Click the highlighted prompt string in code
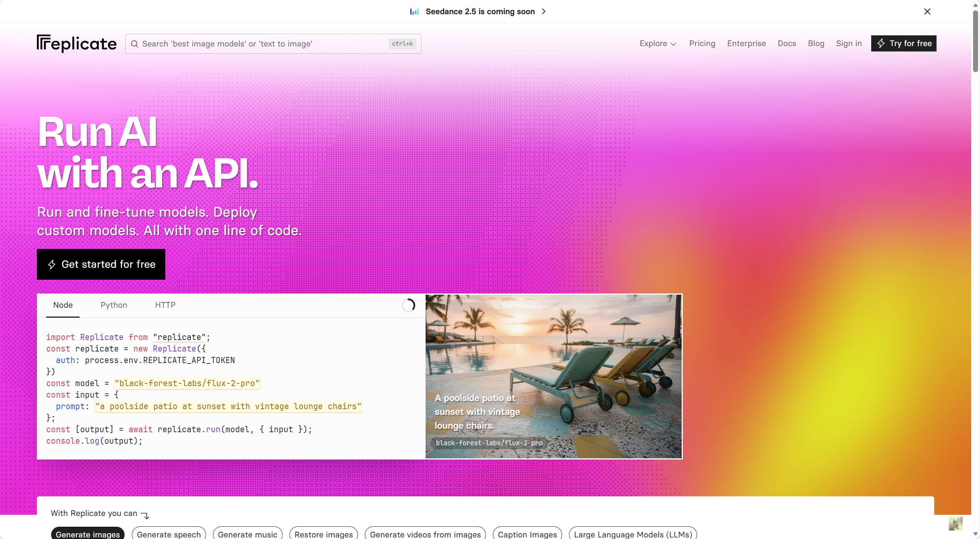This screenshot has height=539, width=980. pos(228,406)
